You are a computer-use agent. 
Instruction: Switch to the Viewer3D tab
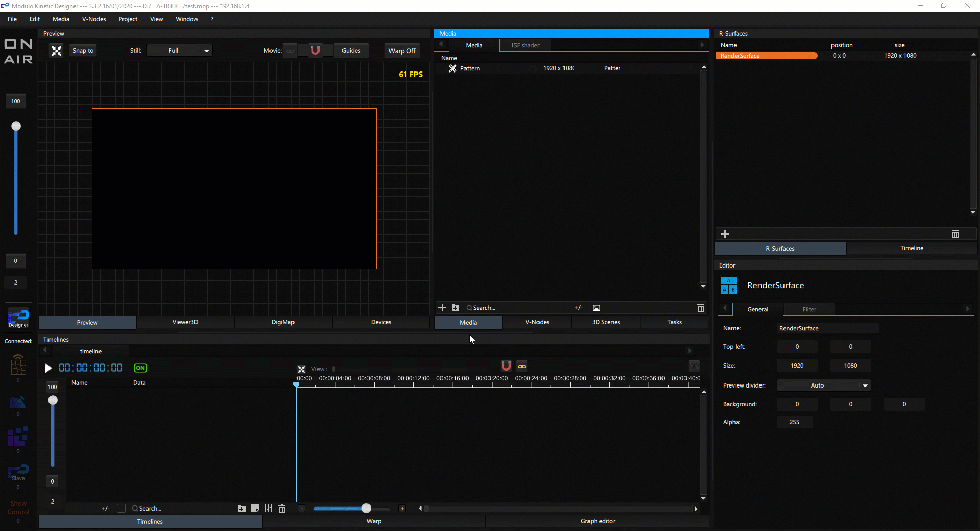tap(185, 322)
